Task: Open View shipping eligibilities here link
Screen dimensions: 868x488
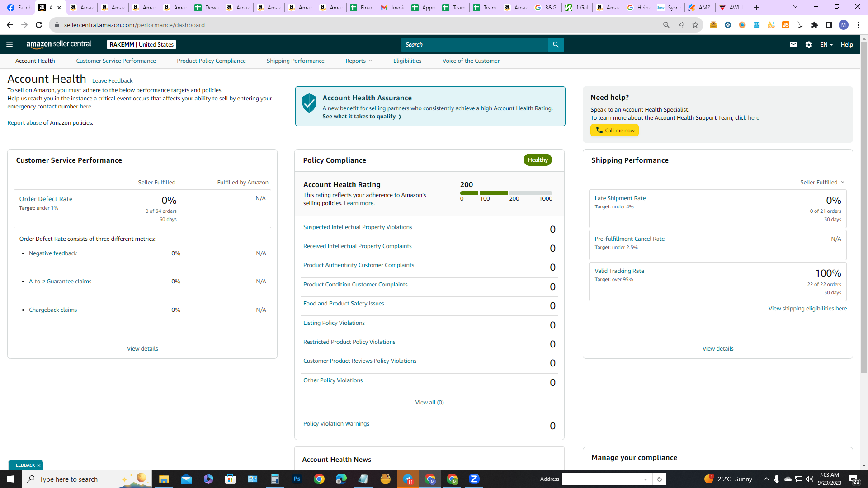Action: [x=807, y=309]
